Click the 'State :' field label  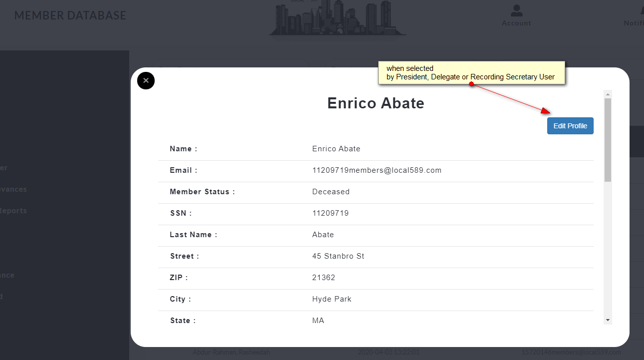(x=183, y=321)
